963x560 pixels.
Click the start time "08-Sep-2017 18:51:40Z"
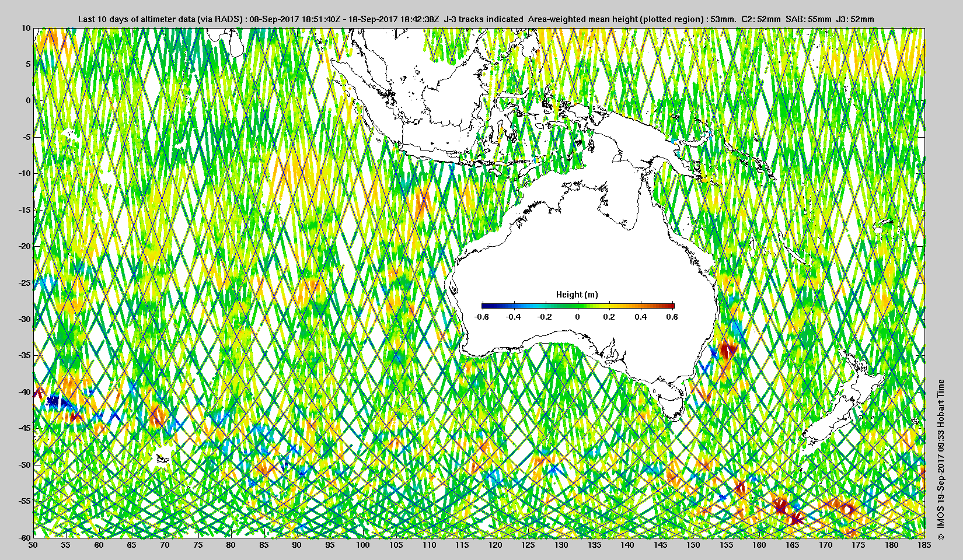[295, 19]
